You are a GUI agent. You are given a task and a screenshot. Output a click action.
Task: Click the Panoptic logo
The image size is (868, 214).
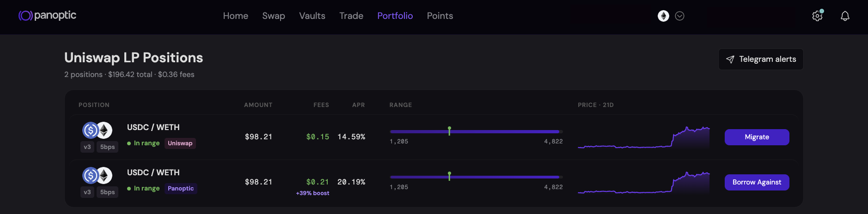47,15
